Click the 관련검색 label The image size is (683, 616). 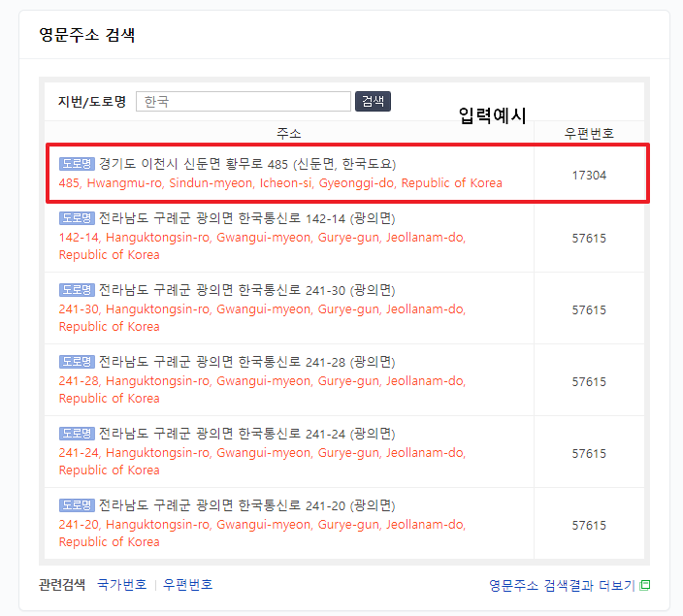click(x=62, y=585)
